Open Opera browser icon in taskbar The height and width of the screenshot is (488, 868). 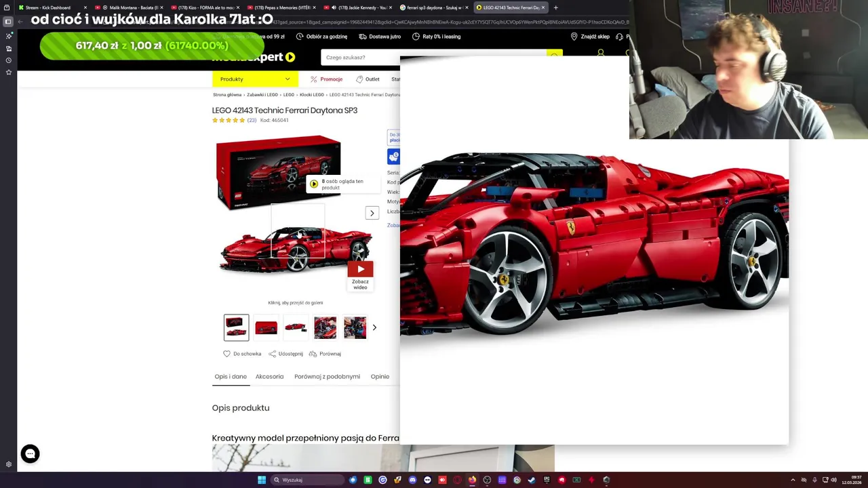point(457,480)
